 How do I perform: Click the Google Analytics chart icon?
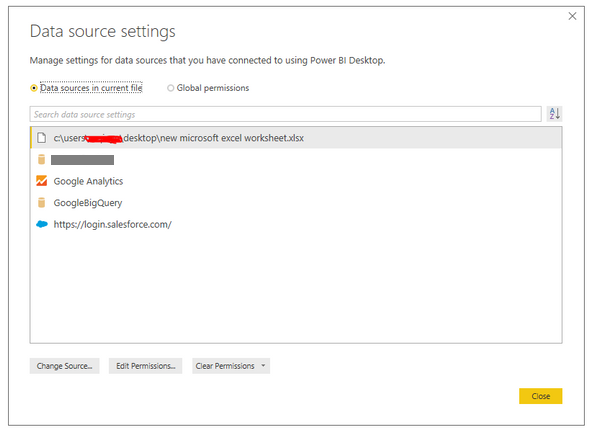click(x=42, y=181)
